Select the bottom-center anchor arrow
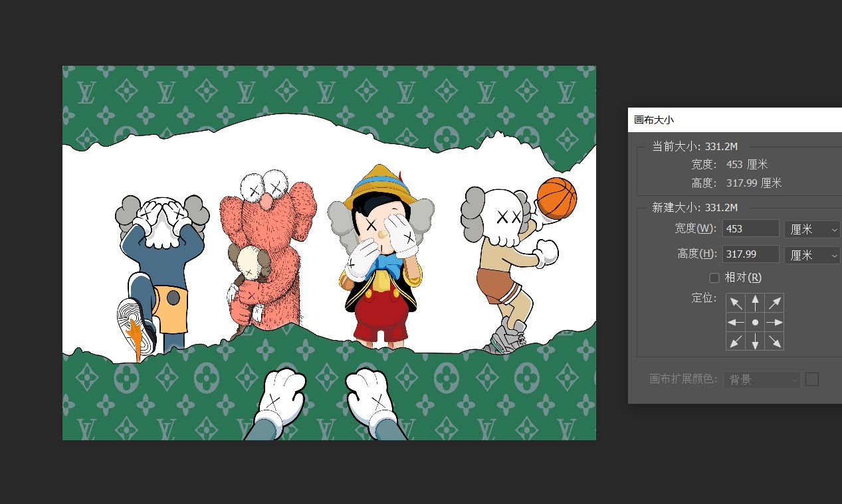Screen dimensions: 842x504 [755, 341]
